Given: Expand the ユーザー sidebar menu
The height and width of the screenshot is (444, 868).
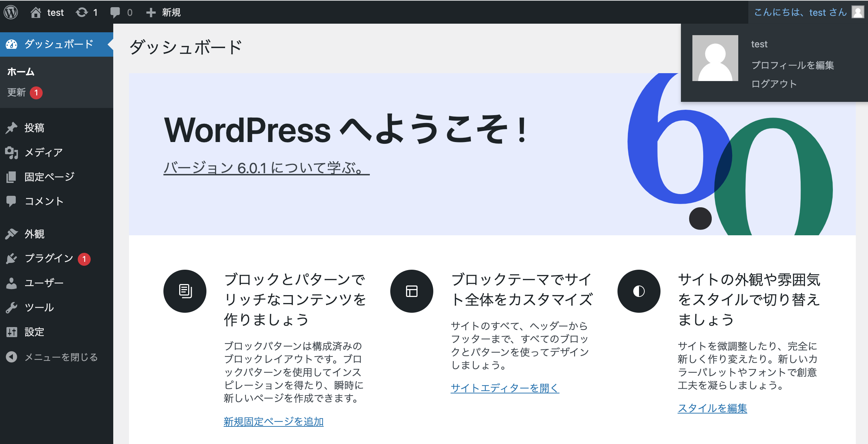Looking at the screenshot, I should [43, 283].
